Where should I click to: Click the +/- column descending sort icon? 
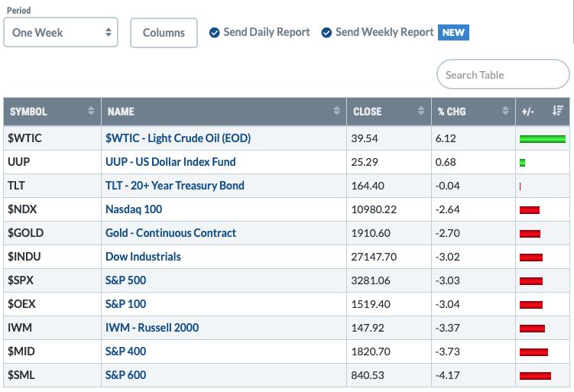(558, 111)
